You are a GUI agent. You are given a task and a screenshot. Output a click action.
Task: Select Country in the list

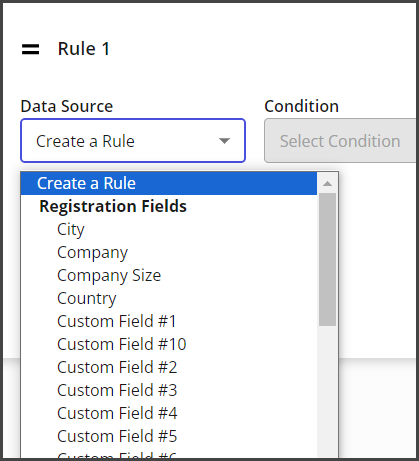[x=169, y=298]
